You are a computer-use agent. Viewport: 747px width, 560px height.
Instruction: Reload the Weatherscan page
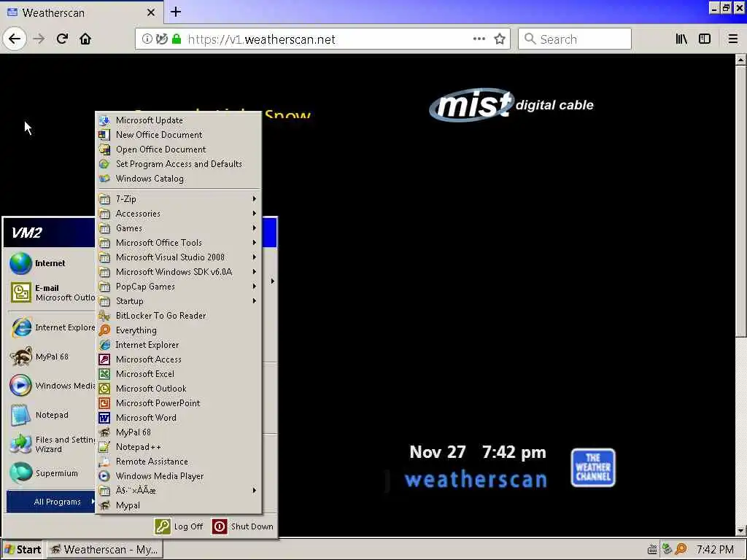[62, 39]
